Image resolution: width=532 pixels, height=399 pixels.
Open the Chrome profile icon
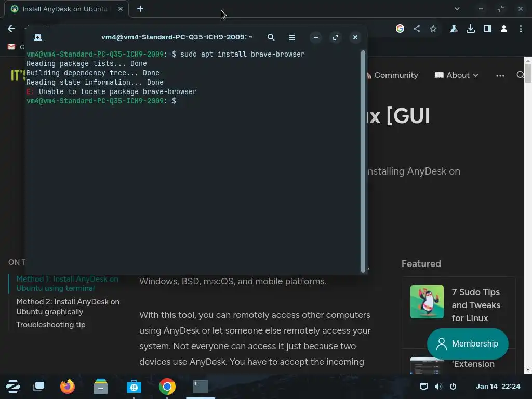click(504, 29)
